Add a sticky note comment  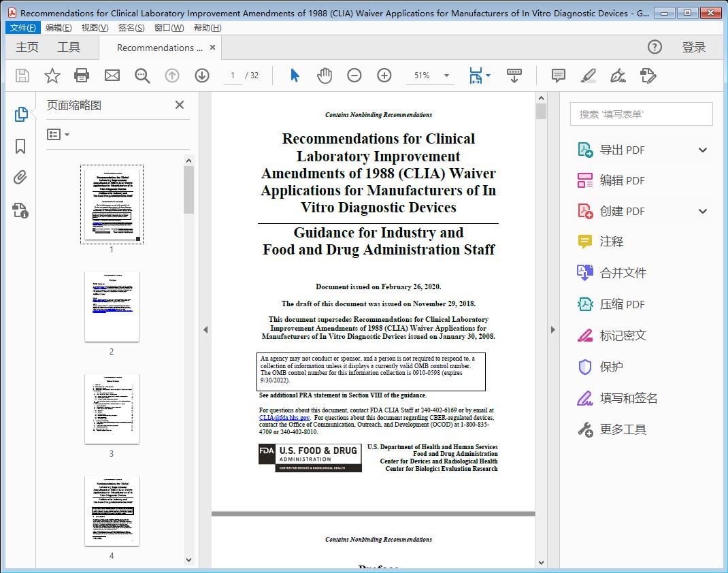coord(558,76)
